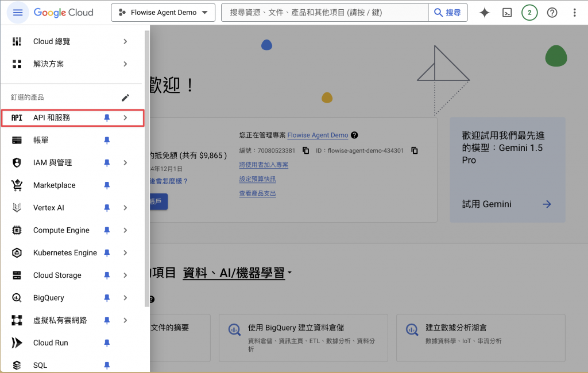This screenshot has height=373, width=588.
Task: Click the Cloud Storage icon
Action: click(x=17, y=275)
